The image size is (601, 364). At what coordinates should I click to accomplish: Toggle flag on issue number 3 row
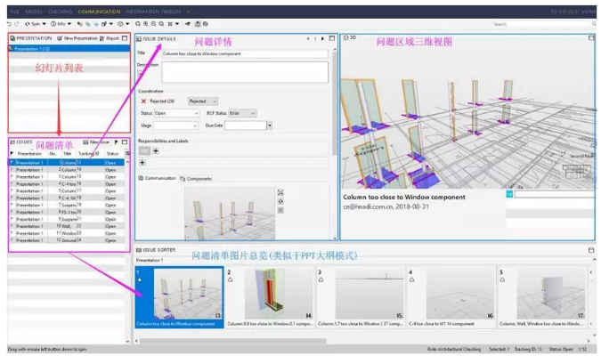pyautogui.click(x=12, y=176)
